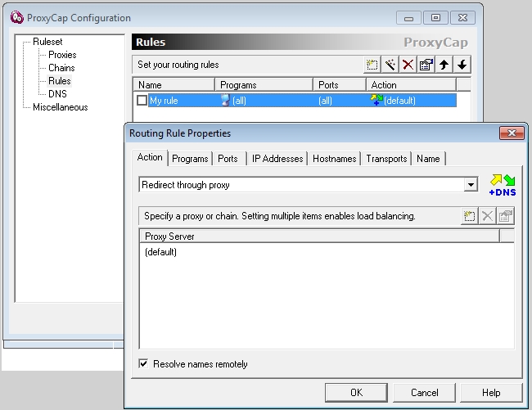Click the +DNS redirect action icon
The width and height of the screenshot is (532, 410).
pos(503,185)
